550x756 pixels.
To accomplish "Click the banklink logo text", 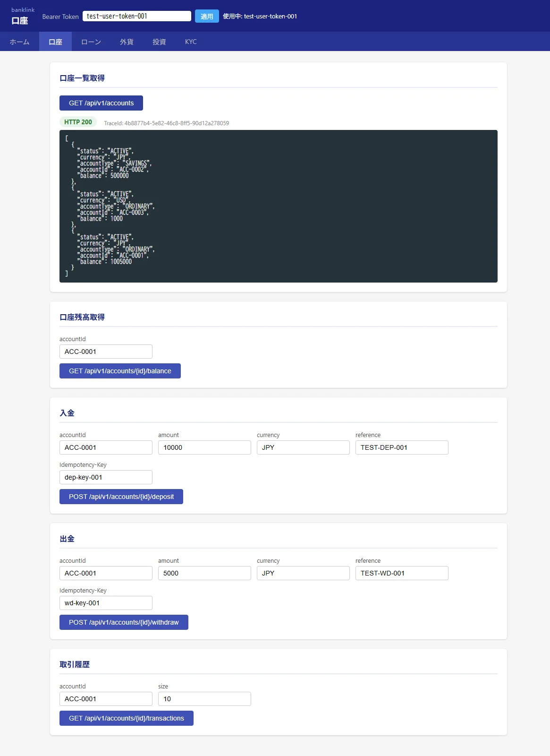I will point(23,10).
